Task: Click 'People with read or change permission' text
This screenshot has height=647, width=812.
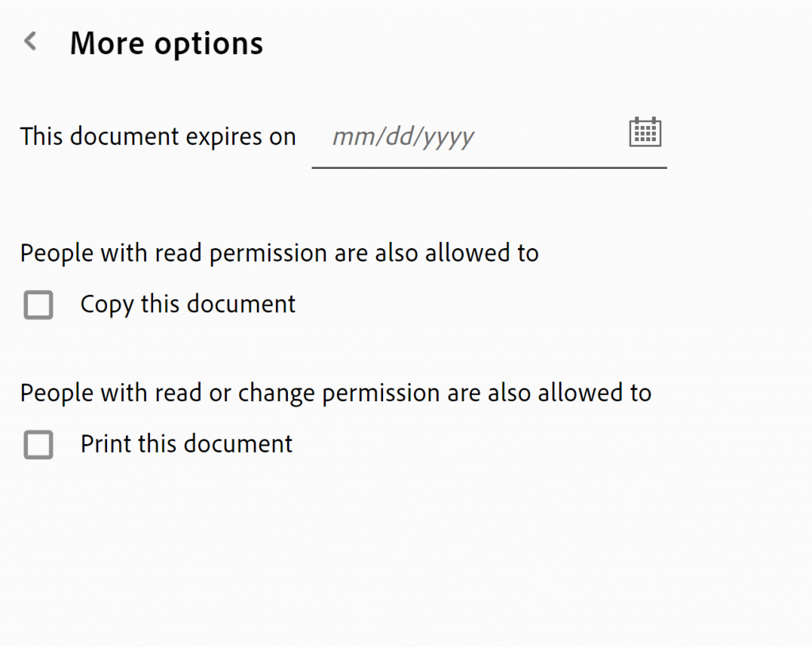Action: (335, 393)
